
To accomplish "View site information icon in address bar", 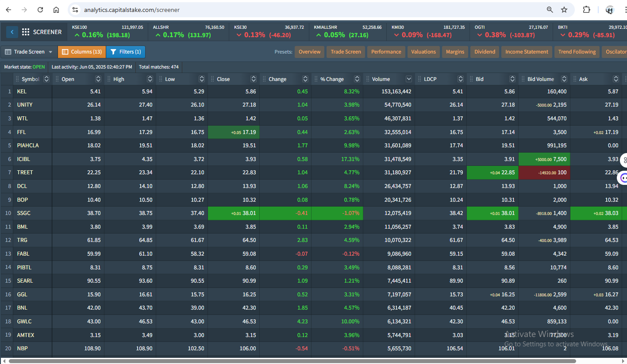I will [x=75, y=9].
